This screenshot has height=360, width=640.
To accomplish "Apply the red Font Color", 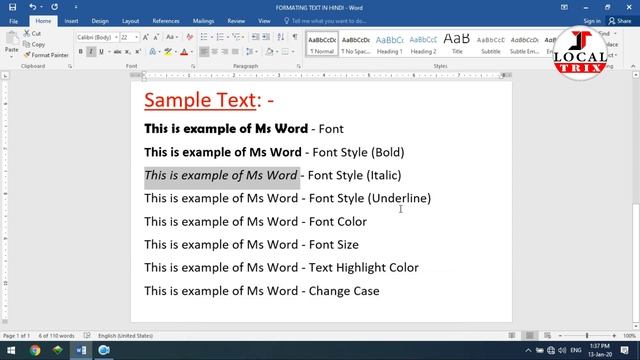I will point(184,52).
